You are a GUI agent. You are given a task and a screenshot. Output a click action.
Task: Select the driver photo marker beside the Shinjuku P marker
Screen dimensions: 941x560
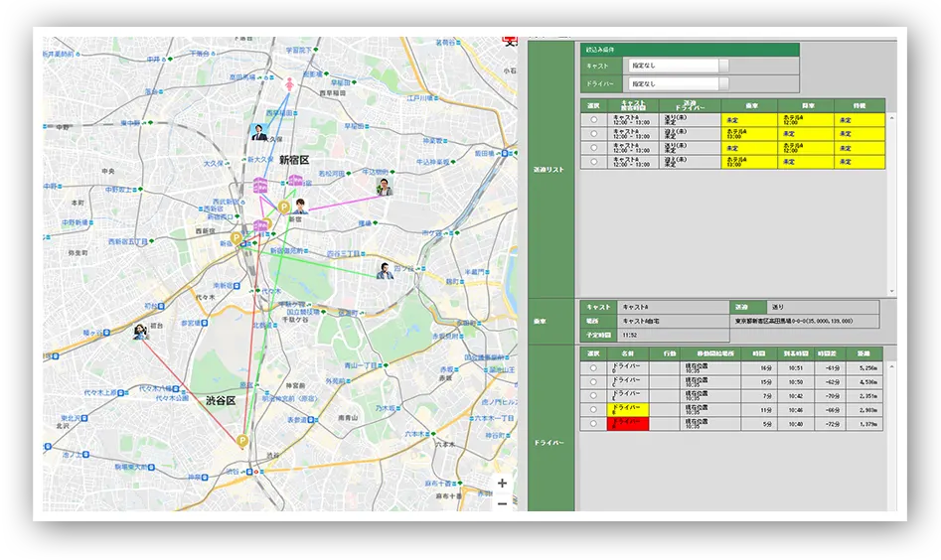(299, 207)
